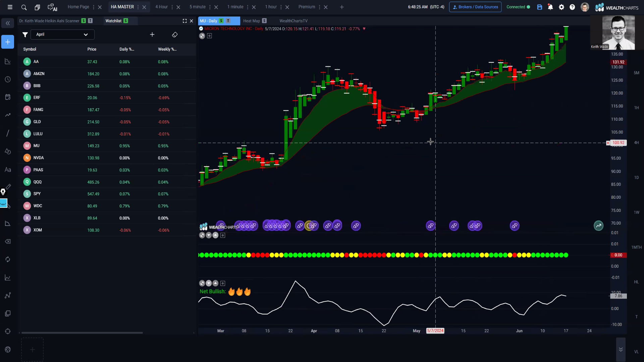Toggle main chart indicator visibility circle
644x362 pixels.
pos(202,36)
